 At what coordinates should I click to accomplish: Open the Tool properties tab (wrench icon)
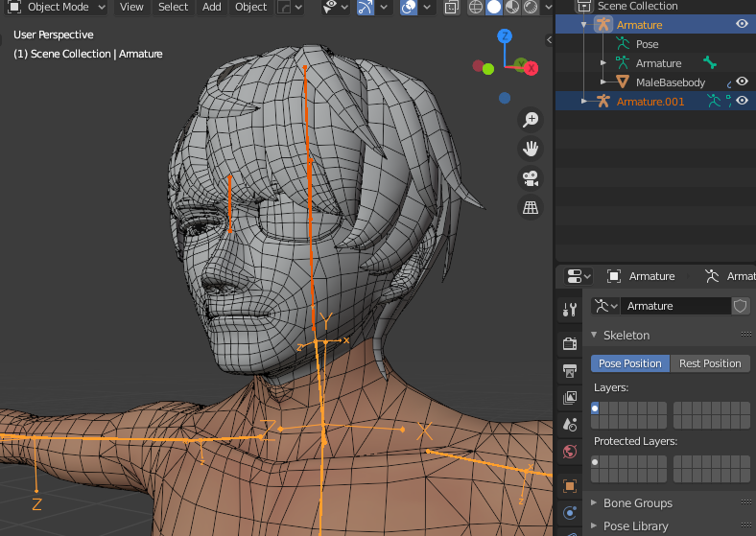tap(570, 310)
